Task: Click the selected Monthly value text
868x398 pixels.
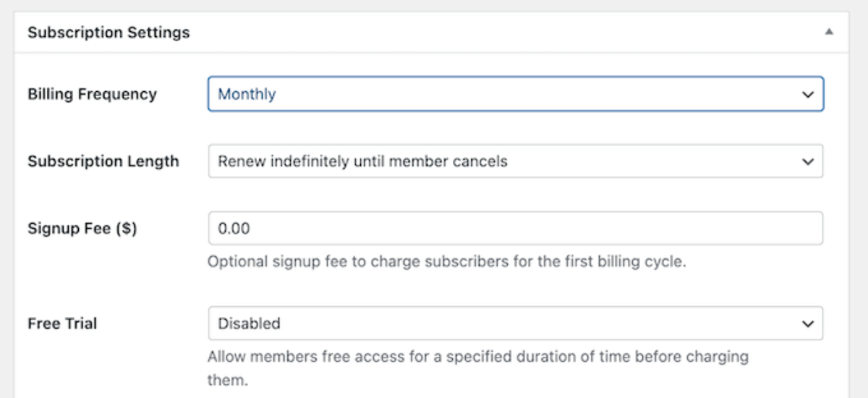Action: pos(247,94)
